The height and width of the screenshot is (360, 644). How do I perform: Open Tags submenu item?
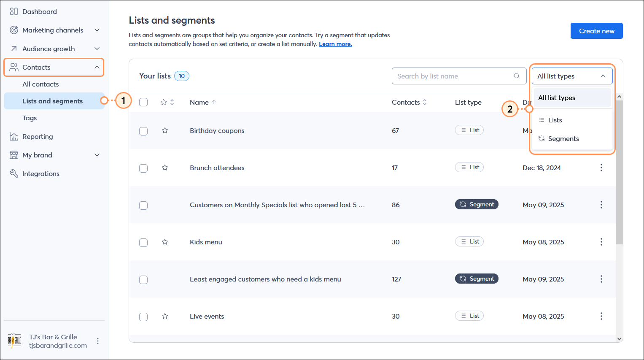[30, 118]
